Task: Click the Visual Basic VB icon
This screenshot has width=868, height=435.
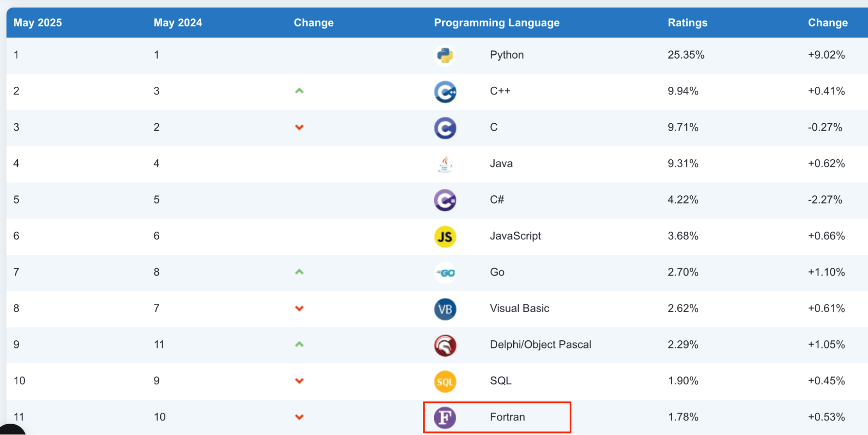Action: [445, 309]
